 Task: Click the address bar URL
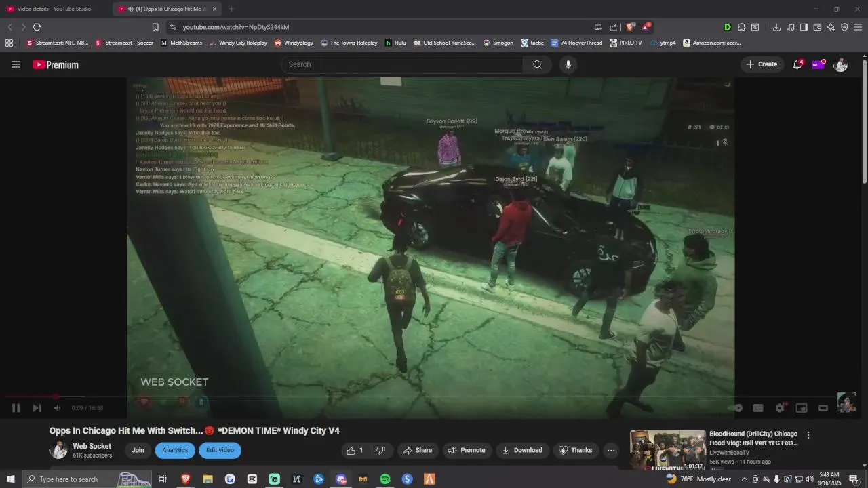(x=236, y=27)
